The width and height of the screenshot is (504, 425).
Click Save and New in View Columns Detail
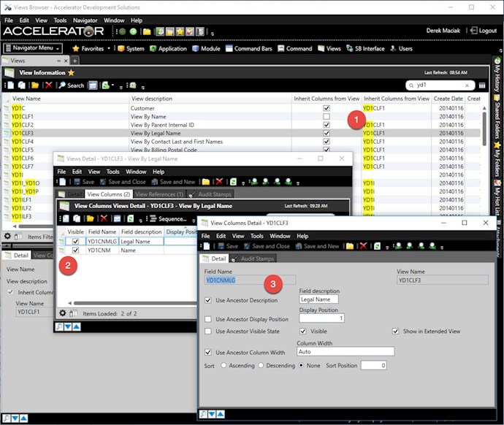tap(317, 246)
